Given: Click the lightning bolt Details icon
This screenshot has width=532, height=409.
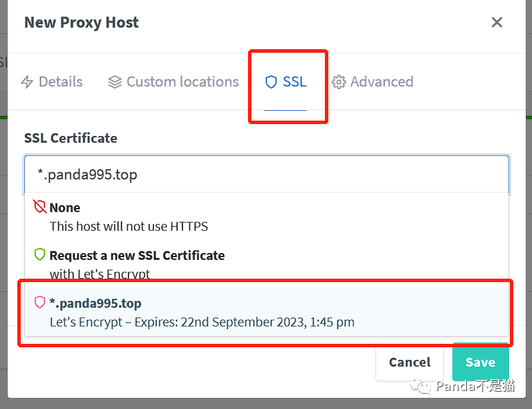Looking at the screenshot, I should click(x=27, y=82).
